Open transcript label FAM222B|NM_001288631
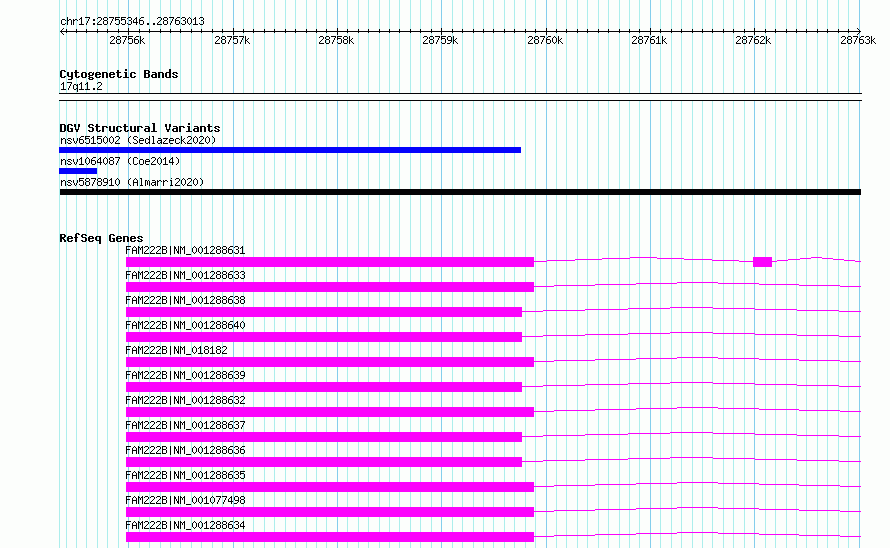 (x=185, y=250)
